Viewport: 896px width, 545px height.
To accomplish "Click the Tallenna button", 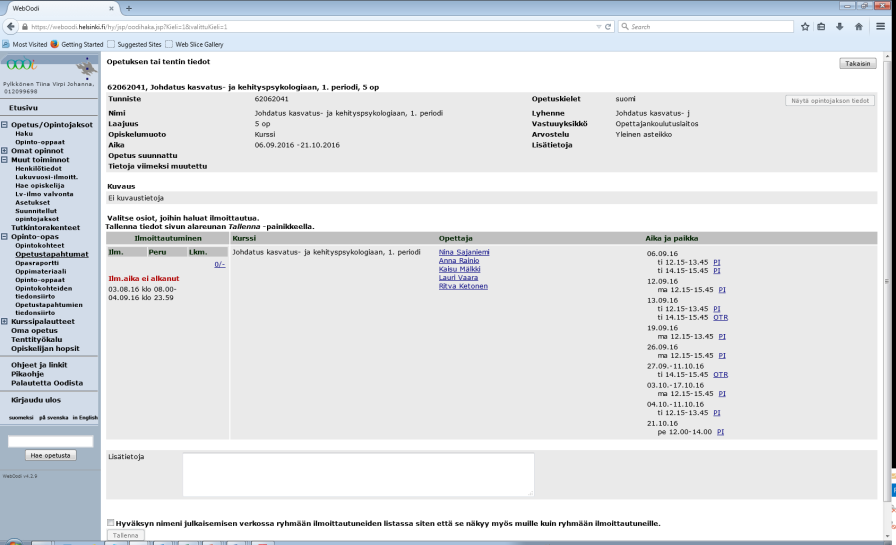I will [x=125, y=535].
